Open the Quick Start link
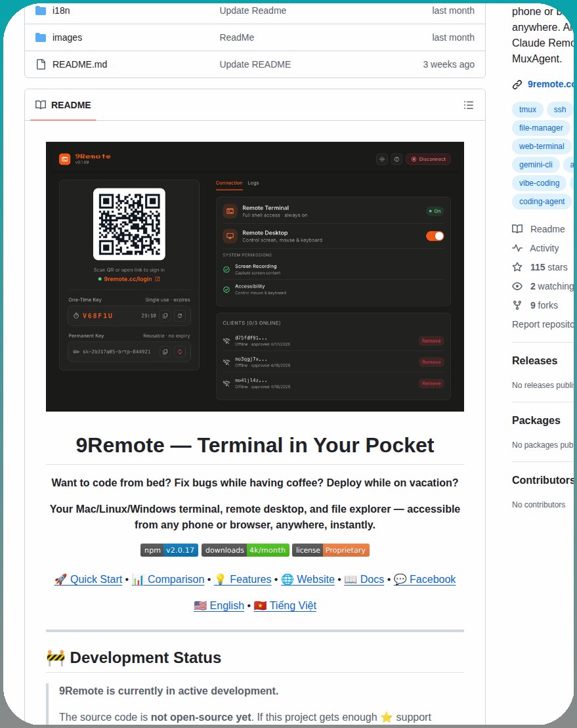Screen dimensions: 577x728 tap(88, 580)
